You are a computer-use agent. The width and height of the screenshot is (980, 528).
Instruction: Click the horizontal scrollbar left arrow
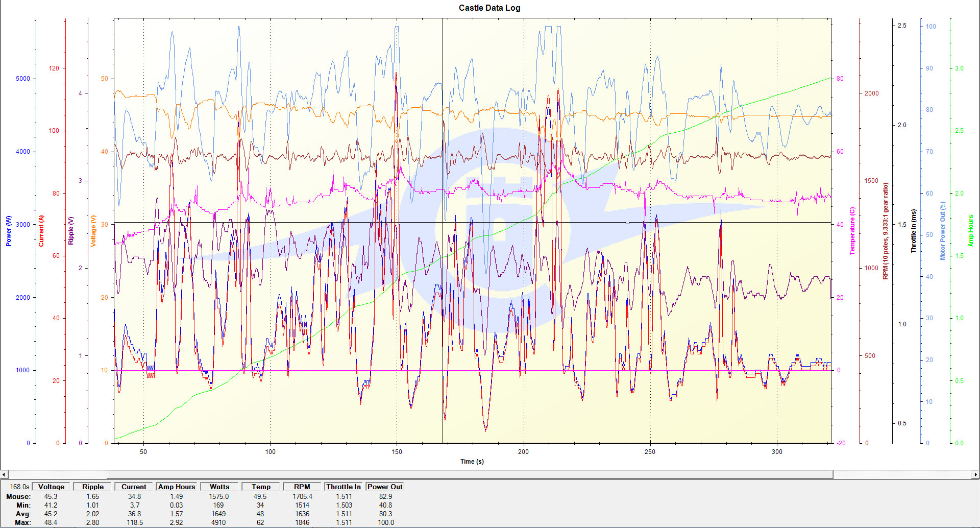[4, 475]
